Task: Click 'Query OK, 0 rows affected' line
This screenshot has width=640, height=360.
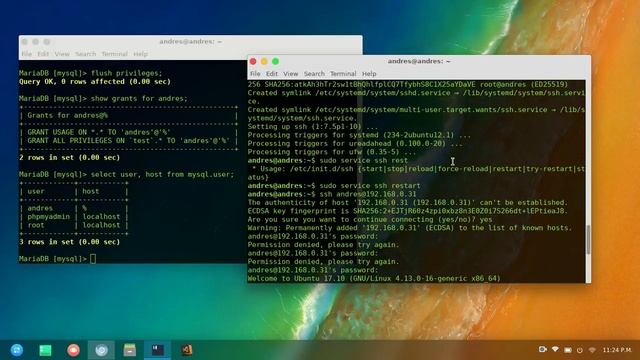Action: tap(95, 82)
